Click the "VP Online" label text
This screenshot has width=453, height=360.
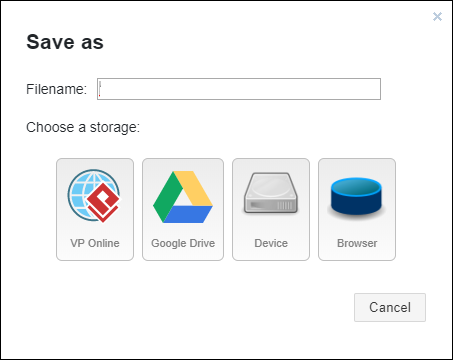pos(95,243)
